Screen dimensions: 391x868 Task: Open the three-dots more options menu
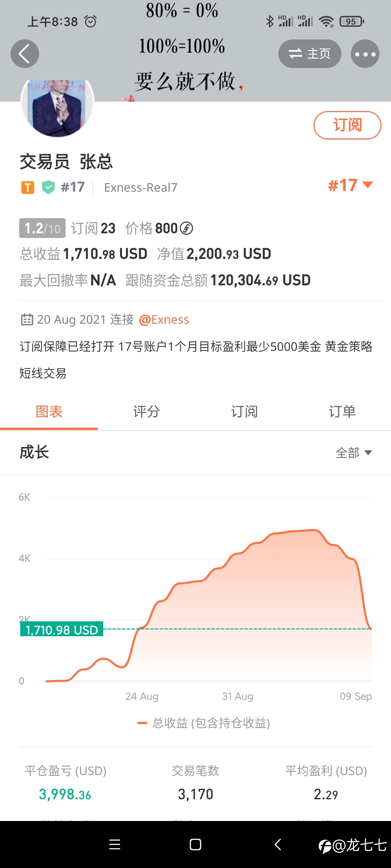pos(365,54)
